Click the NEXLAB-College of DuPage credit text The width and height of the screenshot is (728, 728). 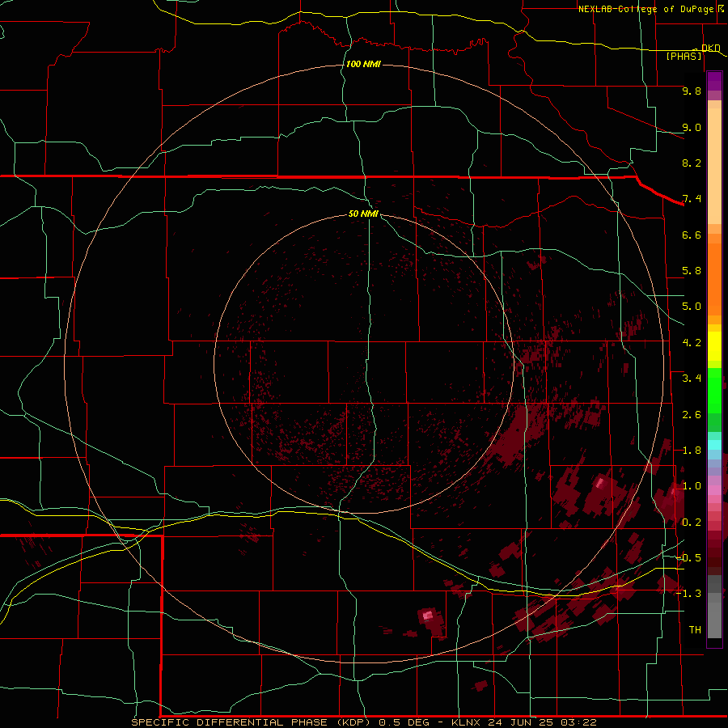[645, 9]
